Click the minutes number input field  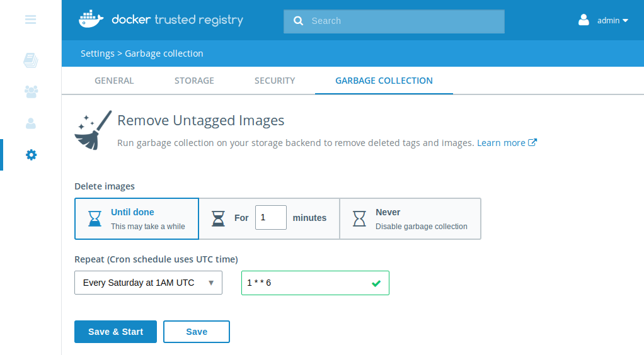(x=270, y=218)
